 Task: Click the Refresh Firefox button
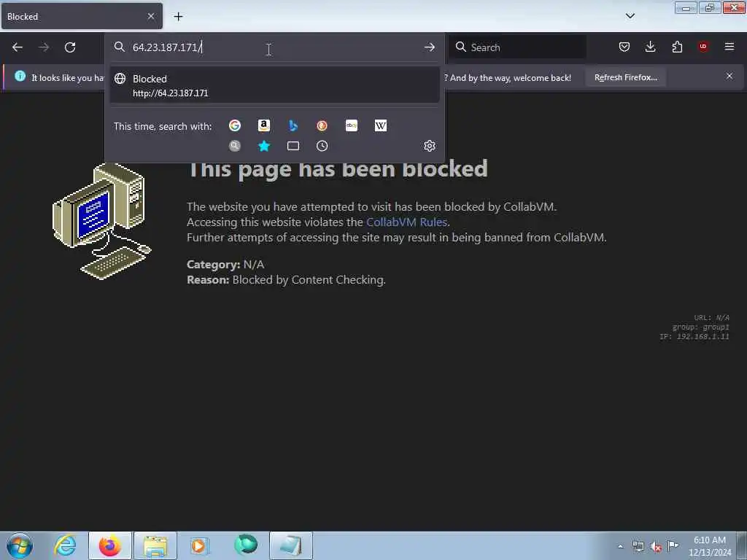625,77
